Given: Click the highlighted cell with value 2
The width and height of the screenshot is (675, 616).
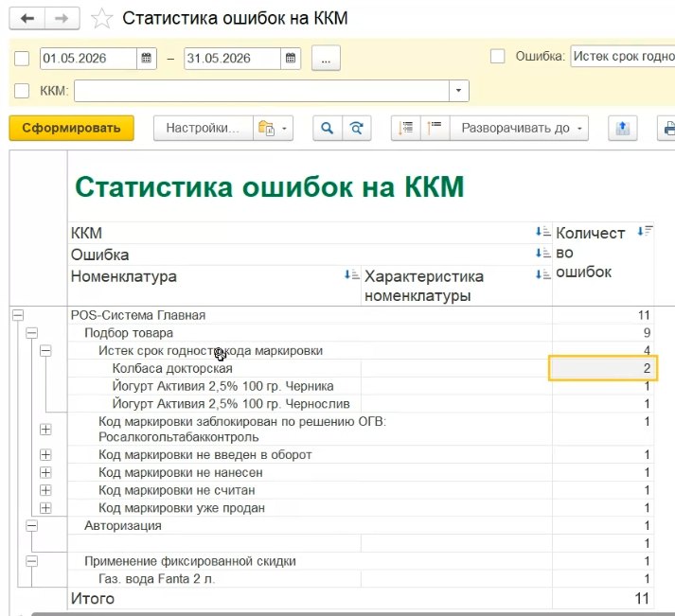Looking at the screenshot, I should (603, 368).
